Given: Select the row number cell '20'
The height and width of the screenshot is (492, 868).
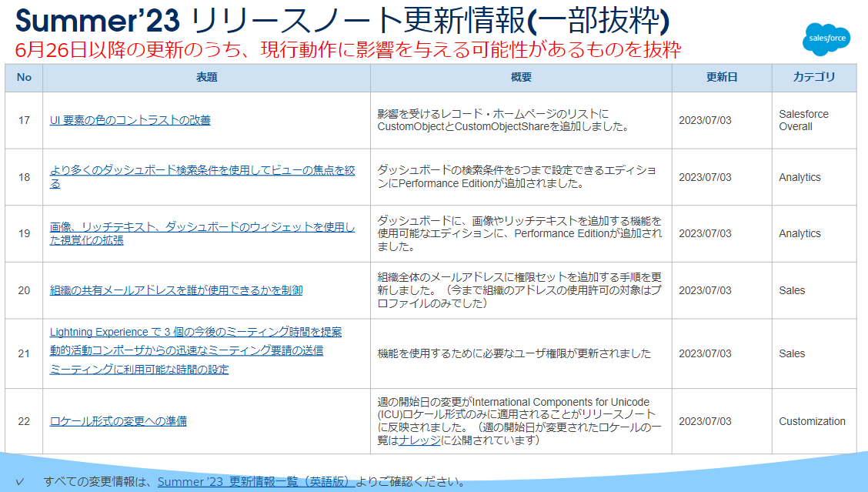Looking at the screenshot, I should 24,290.
